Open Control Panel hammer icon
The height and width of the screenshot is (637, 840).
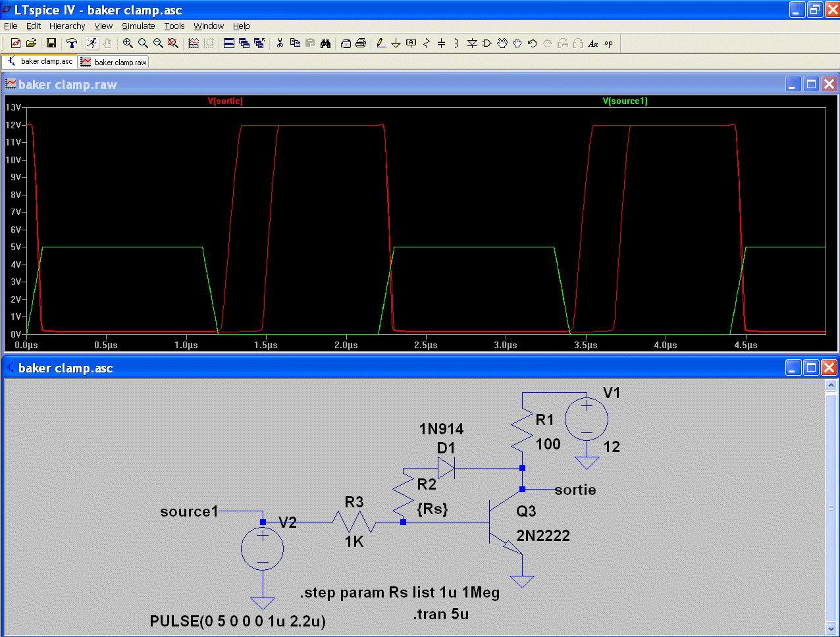[x=72, y=43]
